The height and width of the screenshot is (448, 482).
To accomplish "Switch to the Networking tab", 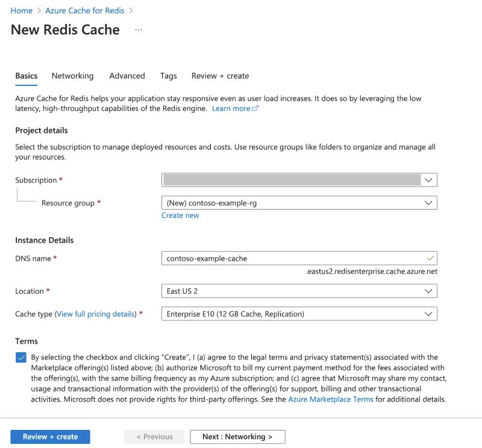I will 72,75.
